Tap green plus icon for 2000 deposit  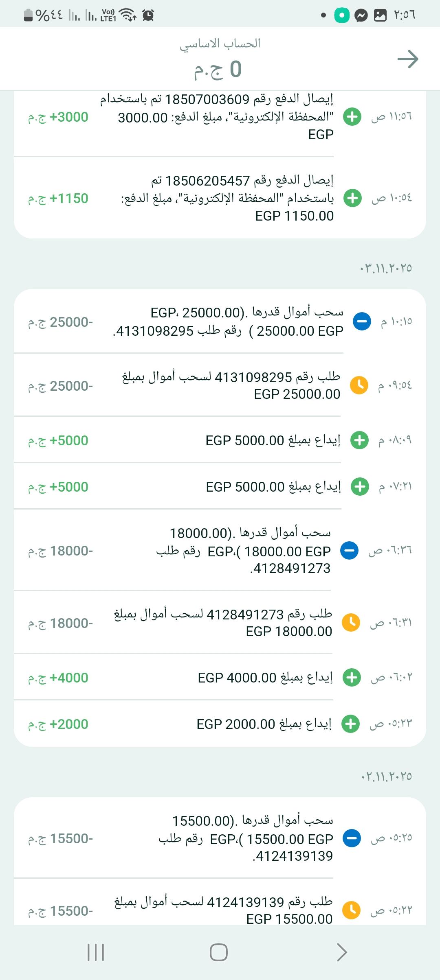pyautogui.click(x=350, y=724)
